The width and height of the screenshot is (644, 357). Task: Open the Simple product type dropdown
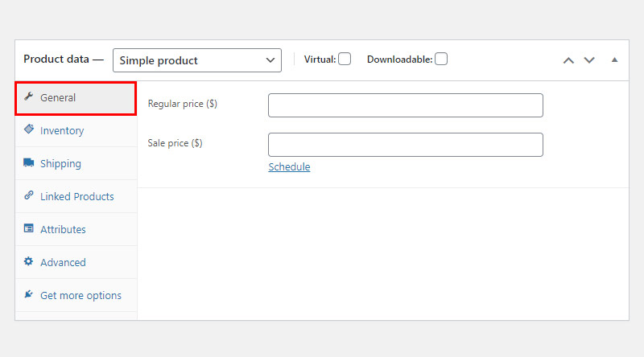[197, 60]
